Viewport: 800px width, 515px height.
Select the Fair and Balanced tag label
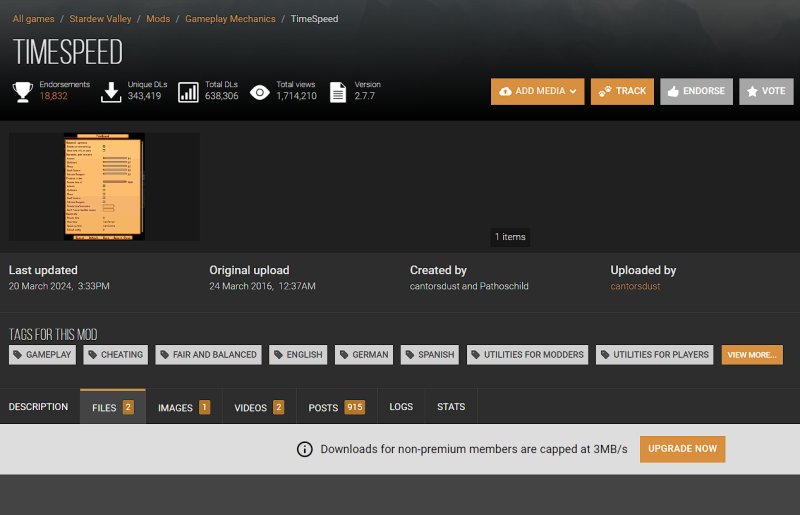pos(215,355)
